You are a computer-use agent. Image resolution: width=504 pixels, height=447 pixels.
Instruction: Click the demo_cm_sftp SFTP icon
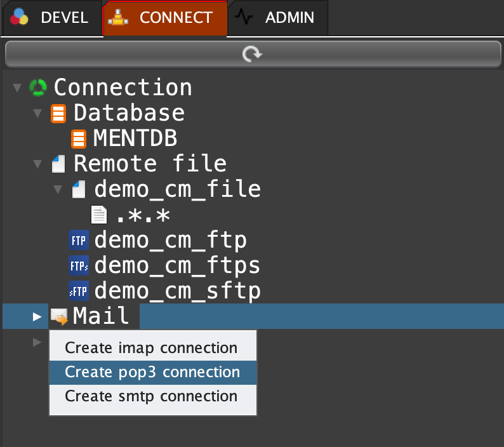point(79,291)
